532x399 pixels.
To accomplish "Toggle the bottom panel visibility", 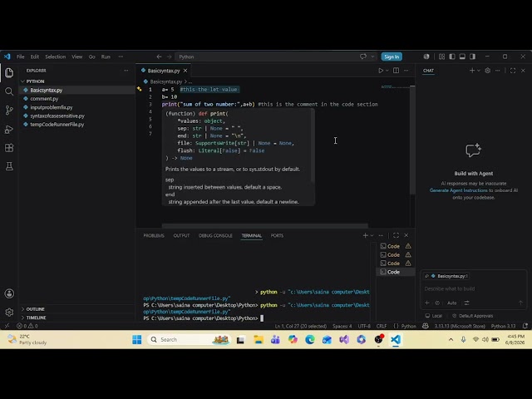I will click(462, 57).
